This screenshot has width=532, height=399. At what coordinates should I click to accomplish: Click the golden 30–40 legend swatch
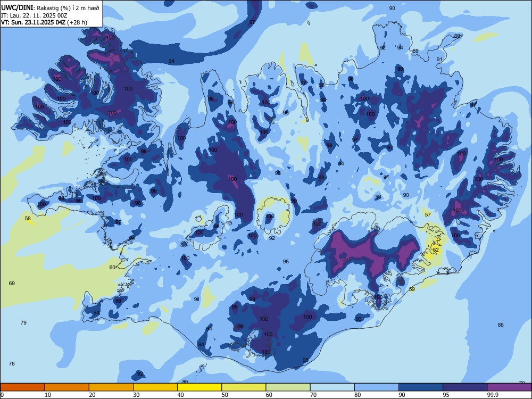(155, 387)
